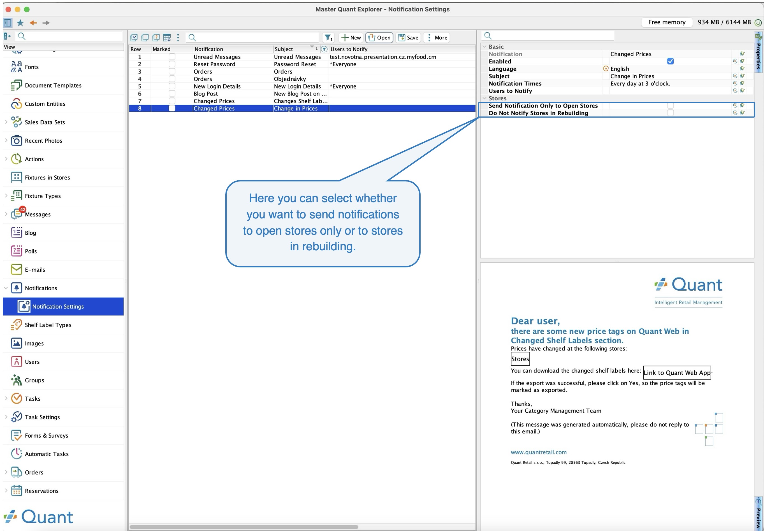Click the Save button

408,38
